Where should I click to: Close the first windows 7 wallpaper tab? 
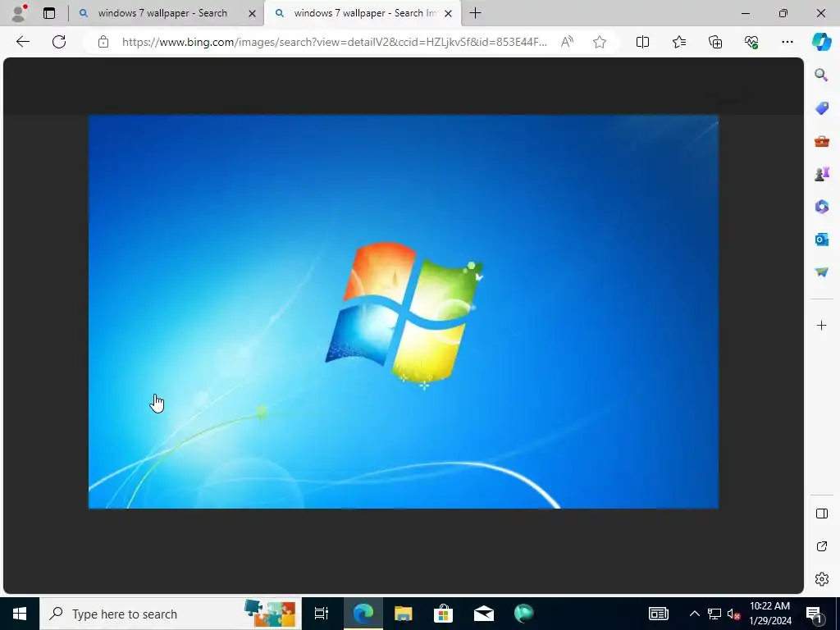[x=252, y=13]
